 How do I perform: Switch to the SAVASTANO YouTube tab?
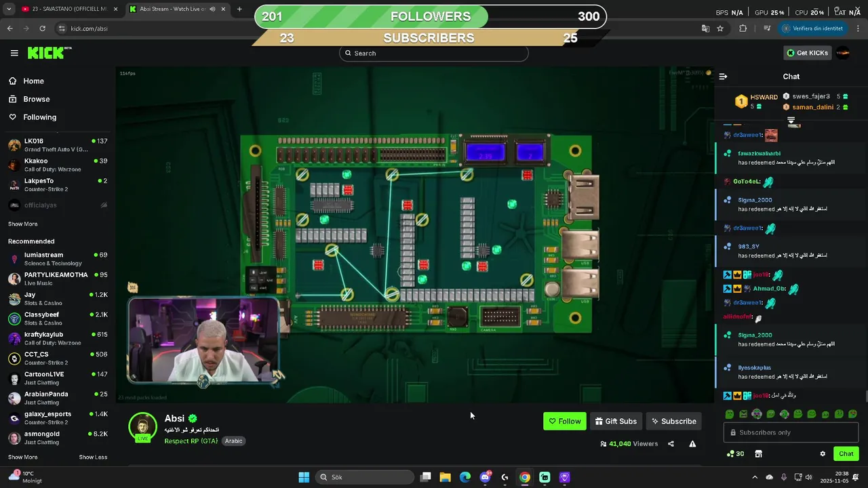point(69,9)
